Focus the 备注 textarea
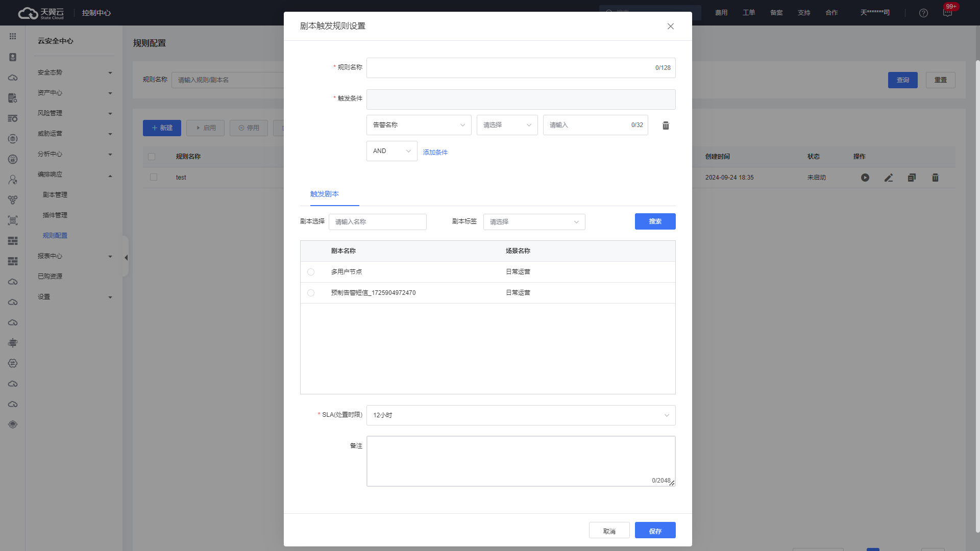Image resolution: width=980 pixels, height=551 pixels. pyautogui.click(x=521, y=461)
